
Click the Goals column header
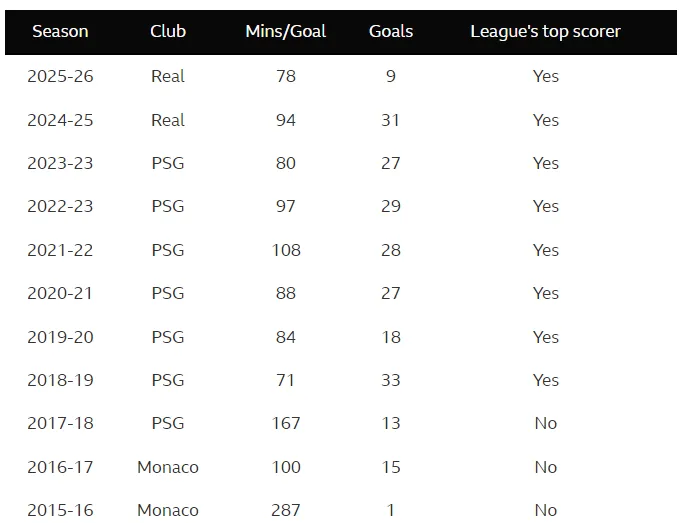click(391, 31)
